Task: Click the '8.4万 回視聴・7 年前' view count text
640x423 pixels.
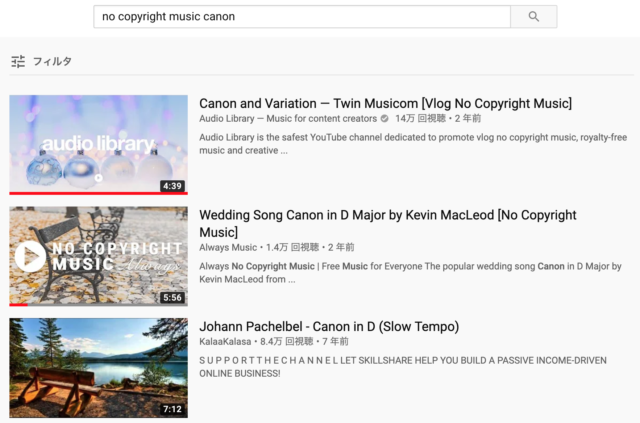Action: click(304, 341)
